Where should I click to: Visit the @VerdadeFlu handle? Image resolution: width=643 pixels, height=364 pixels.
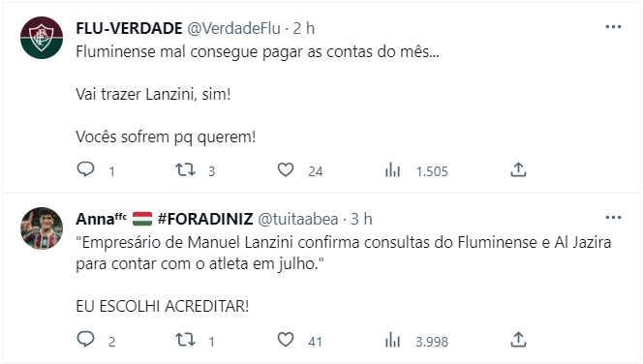click(233, 29)
